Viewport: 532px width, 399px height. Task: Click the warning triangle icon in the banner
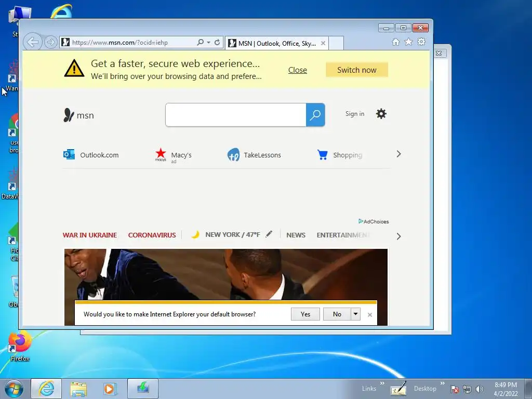pyautogui.click(x=74, y=68)
